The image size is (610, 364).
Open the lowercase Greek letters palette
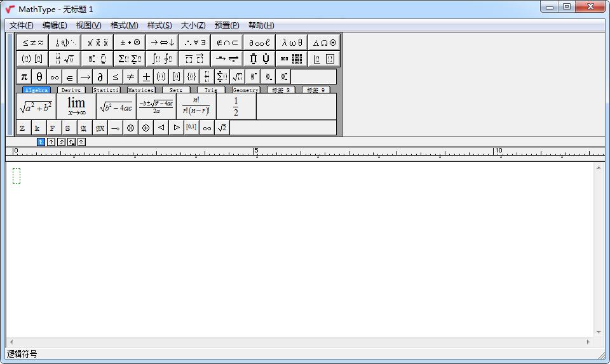click(x=292, y=43)
